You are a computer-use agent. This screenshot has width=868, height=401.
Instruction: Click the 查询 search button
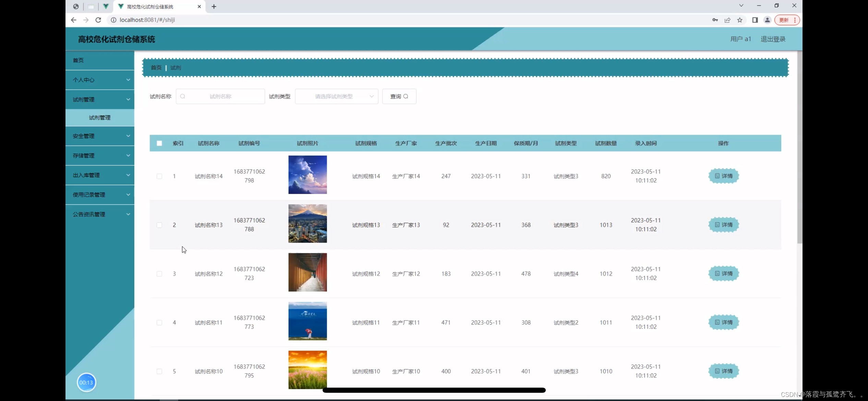pos(399,96)
